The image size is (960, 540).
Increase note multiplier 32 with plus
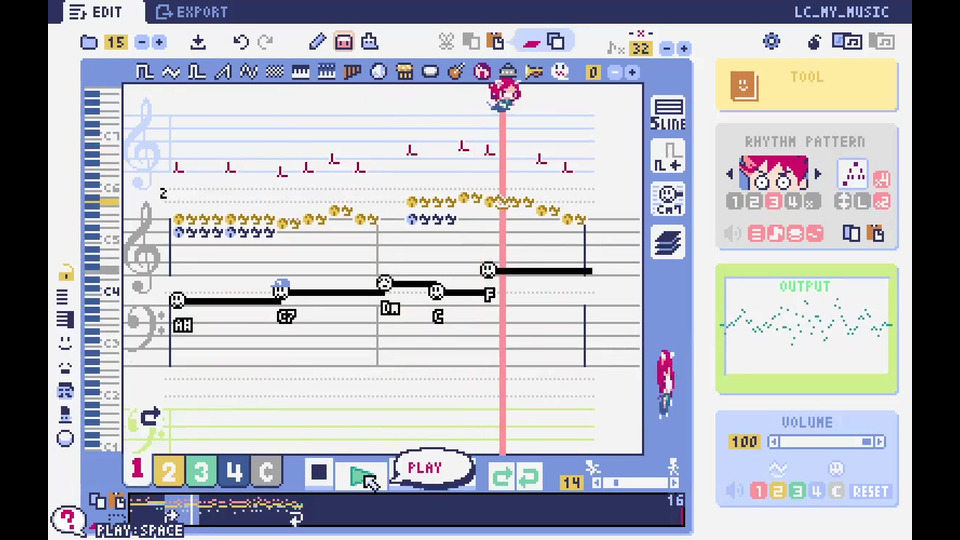(684, 48)
